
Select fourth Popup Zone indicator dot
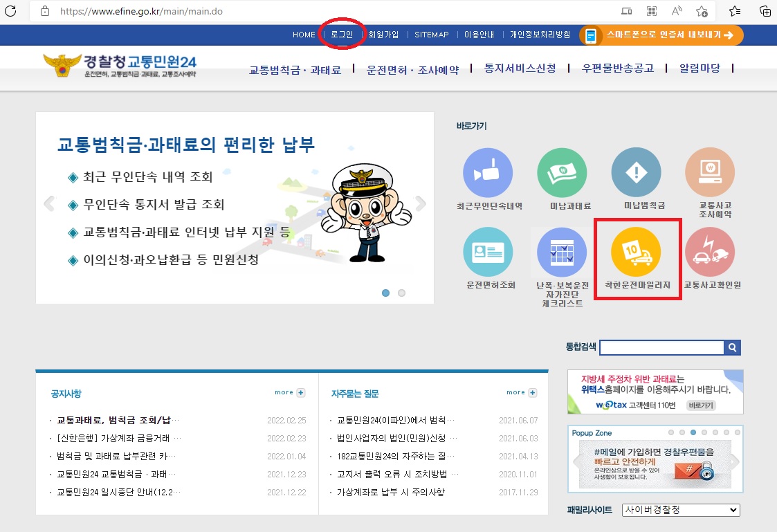click(x=704, y=432)
